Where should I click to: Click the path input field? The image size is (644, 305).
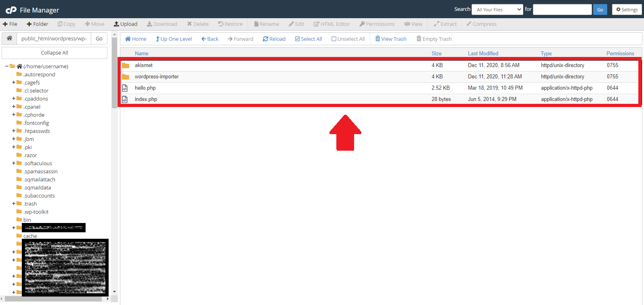coord(54,38)
